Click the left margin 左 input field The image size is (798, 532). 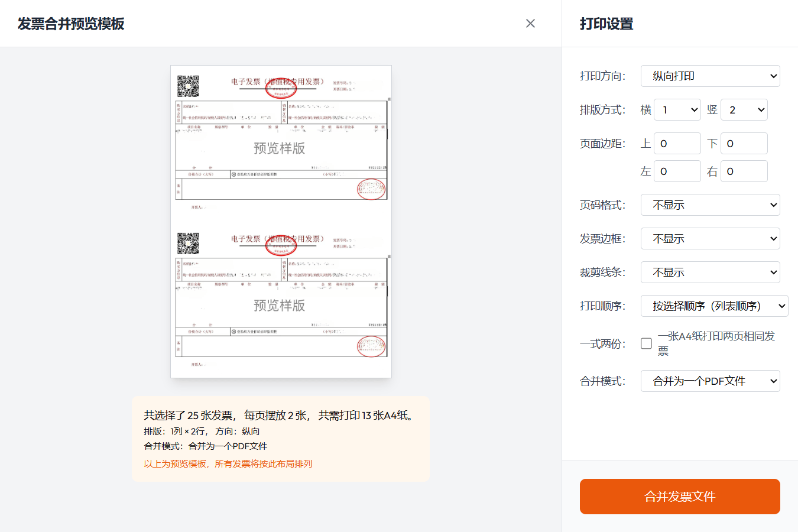point(677,171)
